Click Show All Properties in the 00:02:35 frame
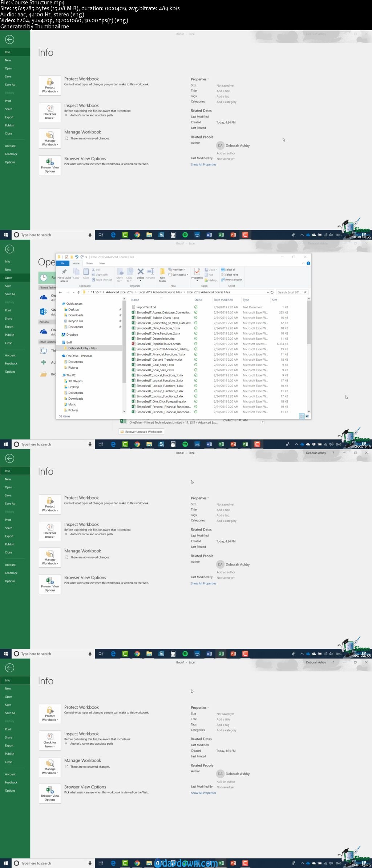This screenshot has width=372, height=868. coord(203,583)
